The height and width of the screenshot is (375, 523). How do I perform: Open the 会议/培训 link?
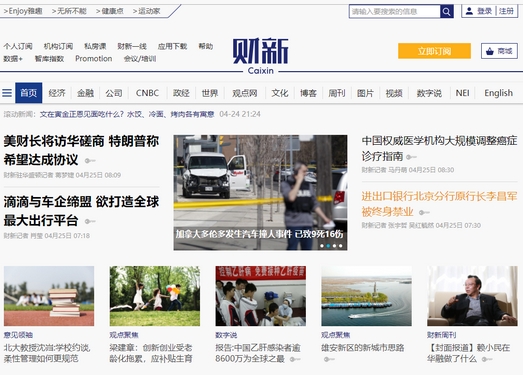tap(140, 59)
